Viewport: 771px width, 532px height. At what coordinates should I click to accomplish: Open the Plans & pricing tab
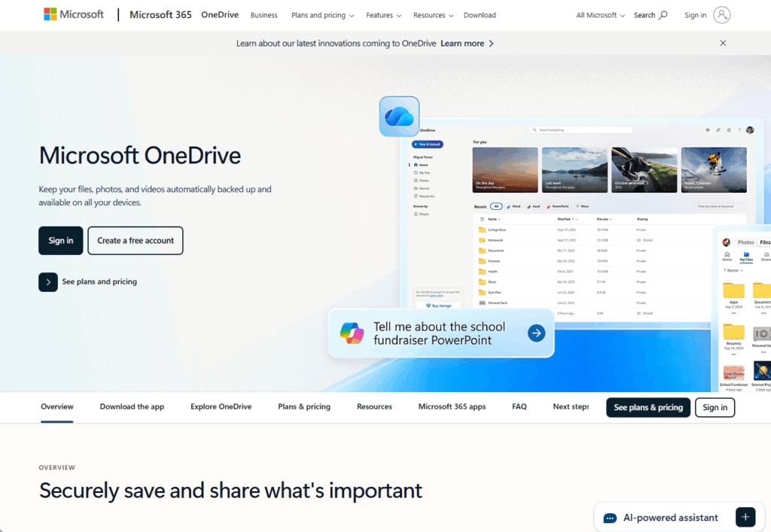[x=304, y=407]
